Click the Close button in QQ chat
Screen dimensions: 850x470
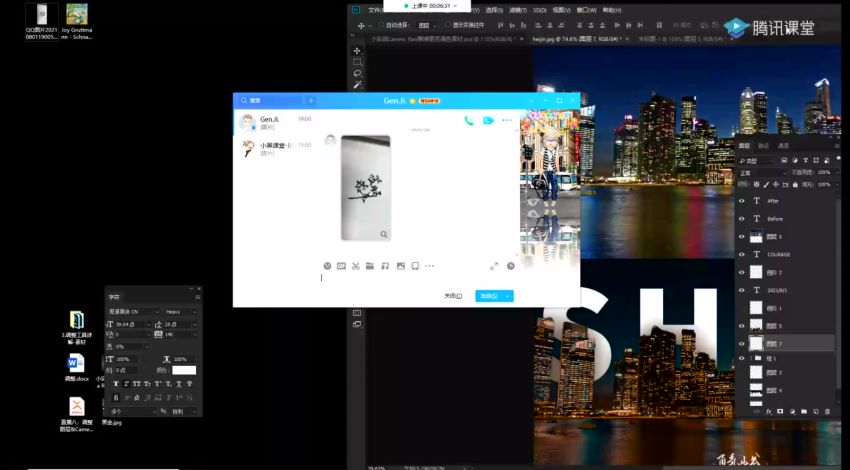pyautogui.click(x=453, y=296)
